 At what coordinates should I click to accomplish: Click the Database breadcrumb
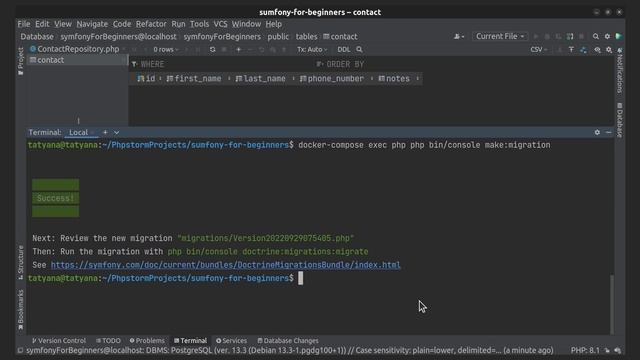[x=37, y=36]
